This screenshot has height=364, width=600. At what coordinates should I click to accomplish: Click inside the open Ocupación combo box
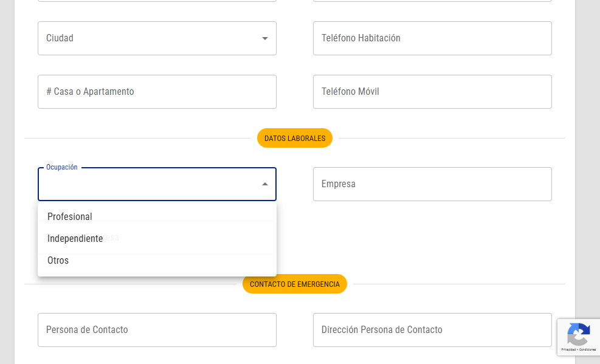(157, 184)
